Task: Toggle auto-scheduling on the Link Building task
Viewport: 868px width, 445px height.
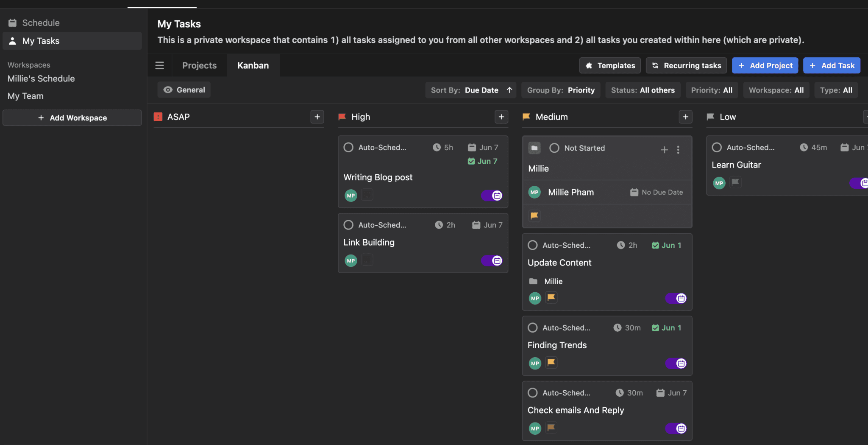Action: (x=492, y=260)
